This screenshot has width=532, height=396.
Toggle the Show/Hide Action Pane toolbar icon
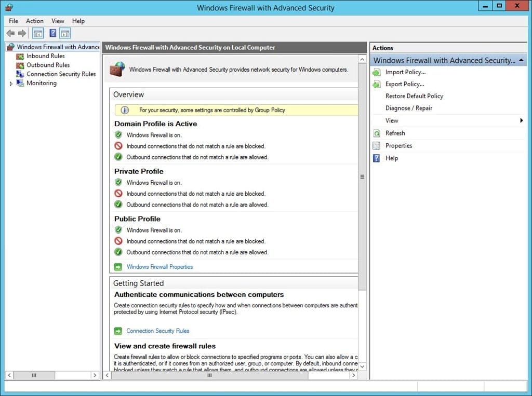coord(65,33)
